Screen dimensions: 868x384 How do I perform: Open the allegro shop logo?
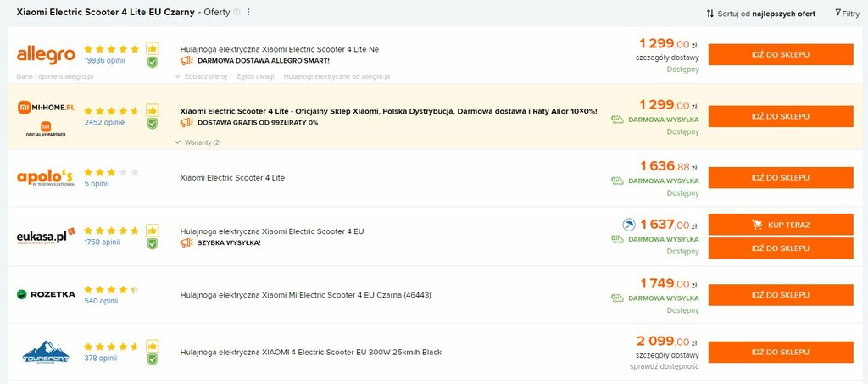pos(46,55)
